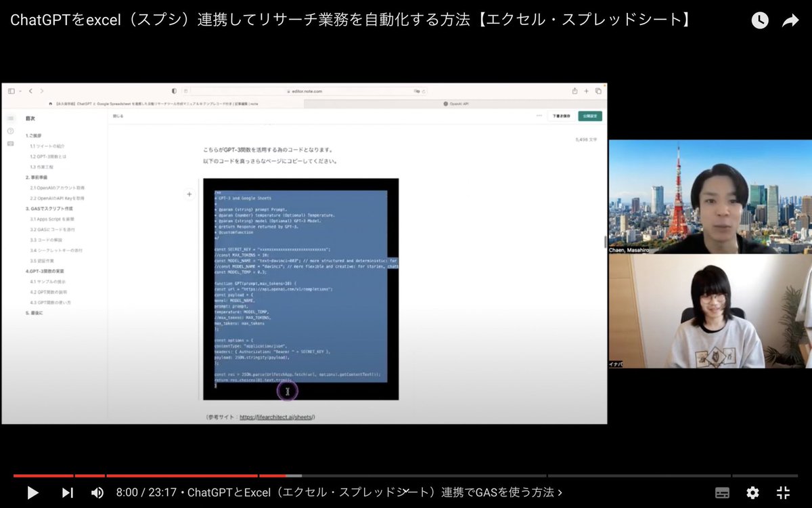This screenshot has height=508, width=812.
Task: Jump to 2.2 OpenAIのAPI Keyを取得
Action: [57, 198]
